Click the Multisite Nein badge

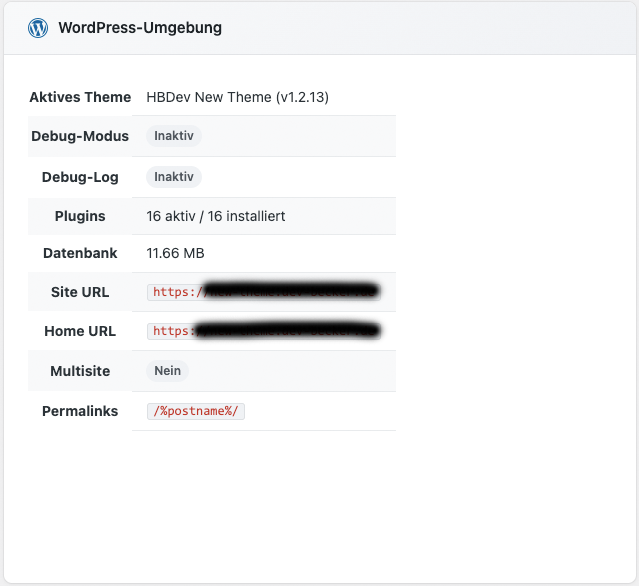[167, 371]
